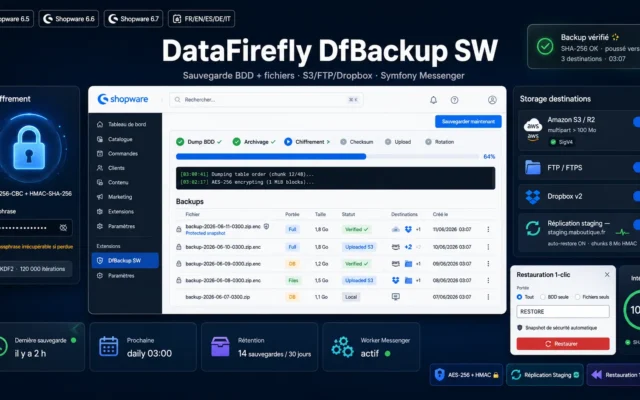Click the Fichier column header
The image size is (640, 400).
click(193, 214)
